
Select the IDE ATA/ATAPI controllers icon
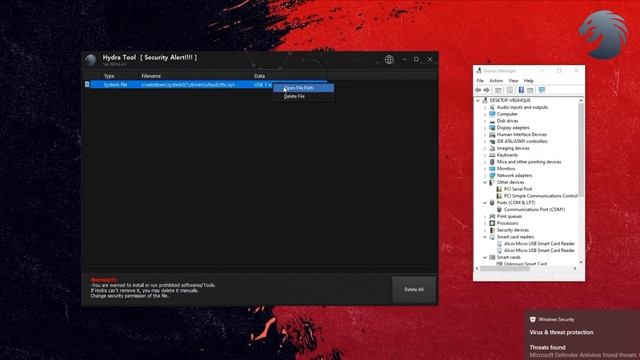click(x=492, y=141)
